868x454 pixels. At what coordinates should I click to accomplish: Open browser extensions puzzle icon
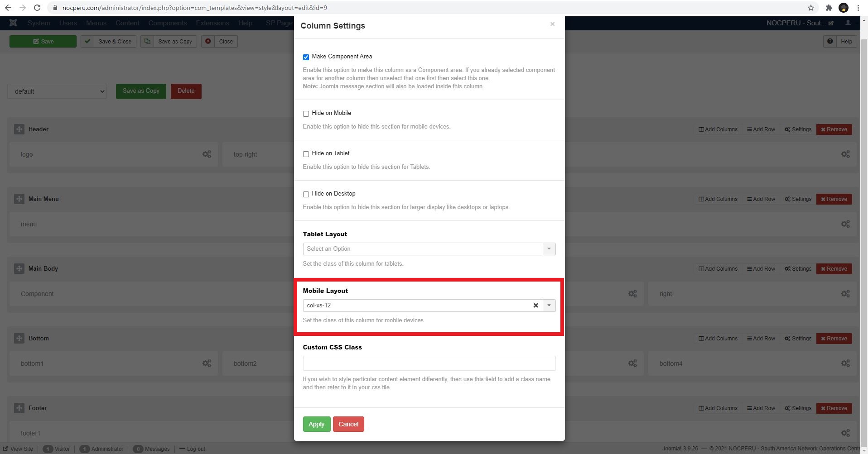829,8
